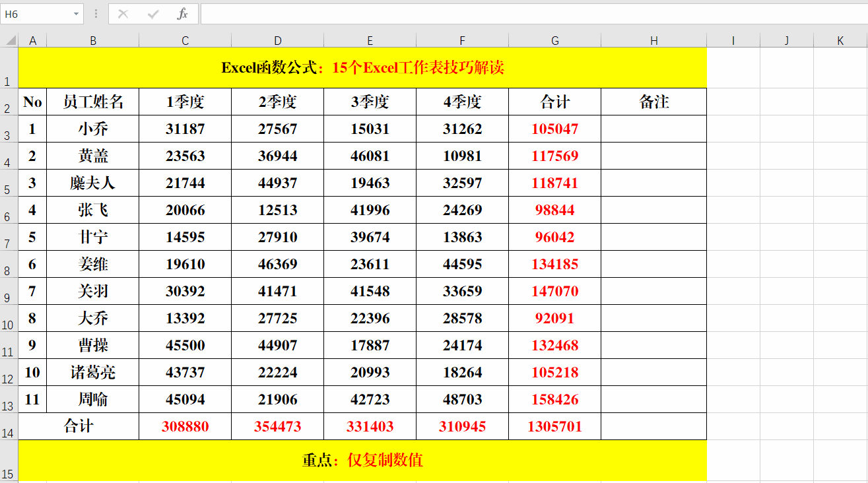Click the '员工姓名' header cell

pos(93,102)
